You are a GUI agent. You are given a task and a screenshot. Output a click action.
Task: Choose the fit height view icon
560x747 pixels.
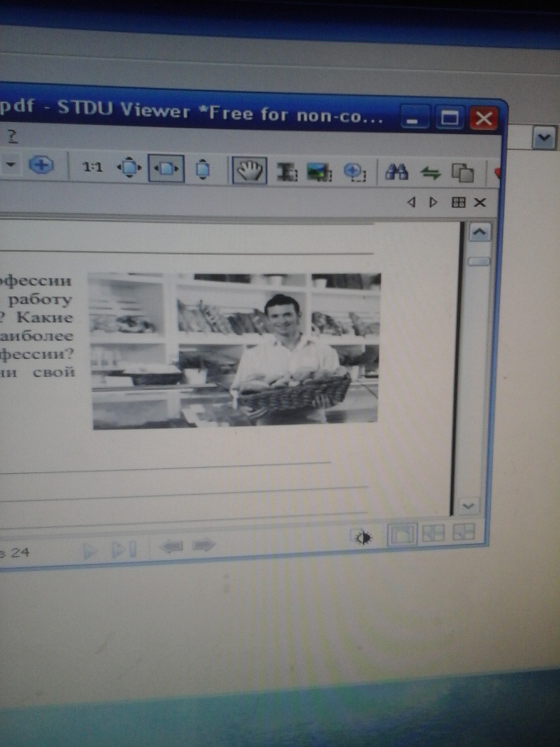click(202, 170)
